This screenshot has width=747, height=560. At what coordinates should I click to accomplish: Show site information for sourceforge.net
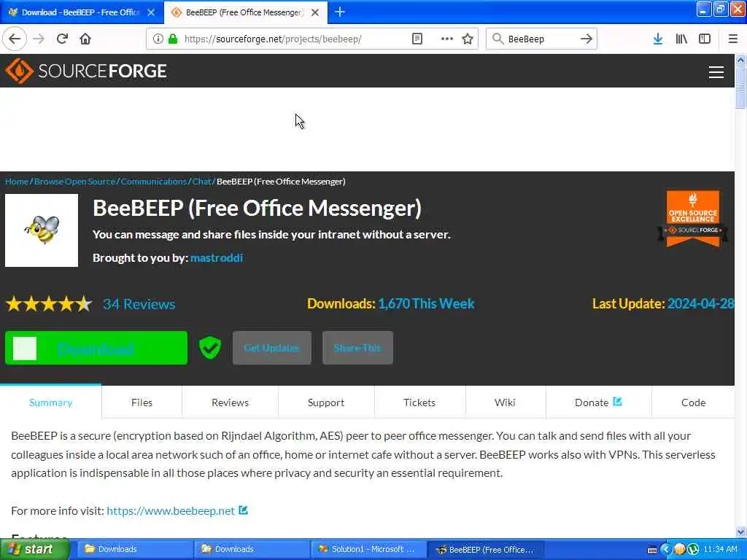[x=158, y=39]
